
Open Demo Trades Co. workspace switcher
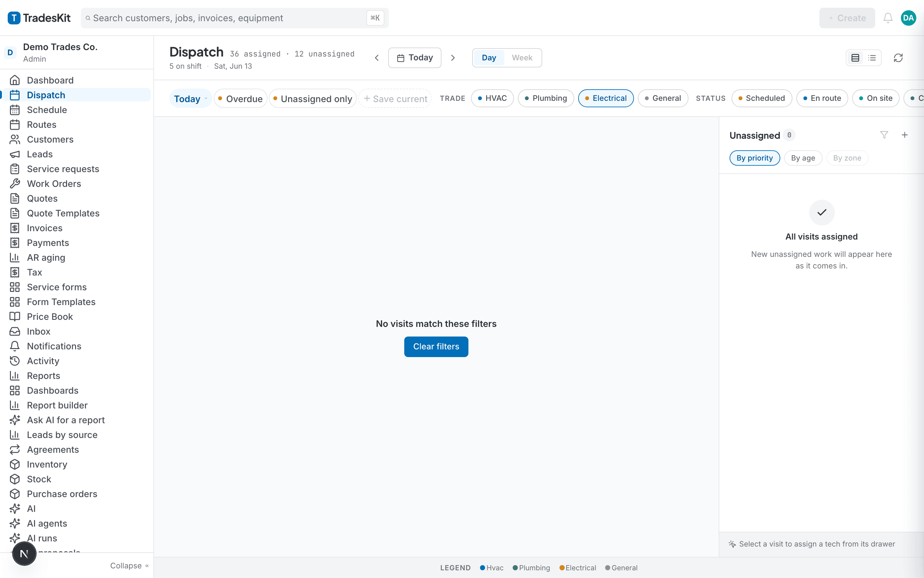[76, 52]
